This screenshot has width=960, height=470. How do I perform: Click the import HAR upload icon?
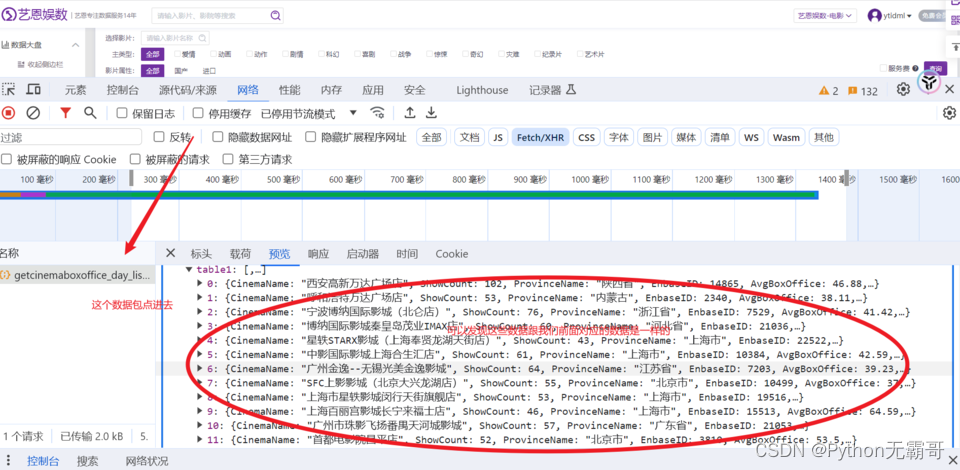pyautogui.click(x=410, y=113)
